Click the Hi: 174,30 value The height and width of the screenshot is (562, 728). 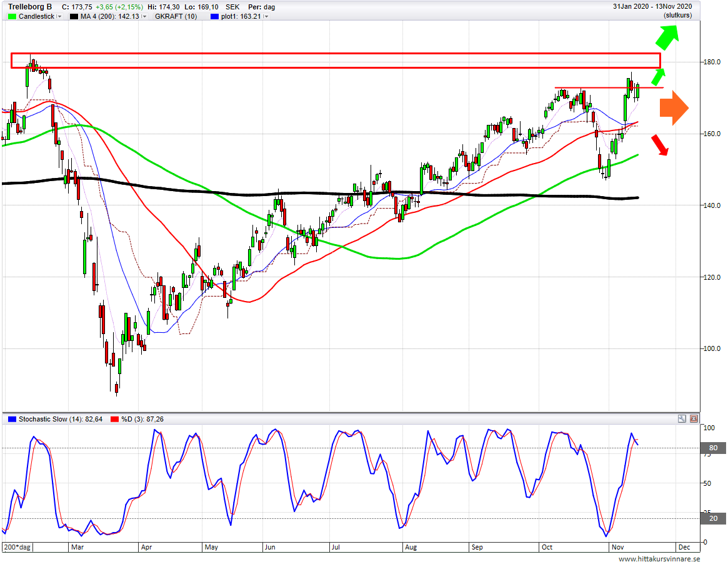pos(164,7)
